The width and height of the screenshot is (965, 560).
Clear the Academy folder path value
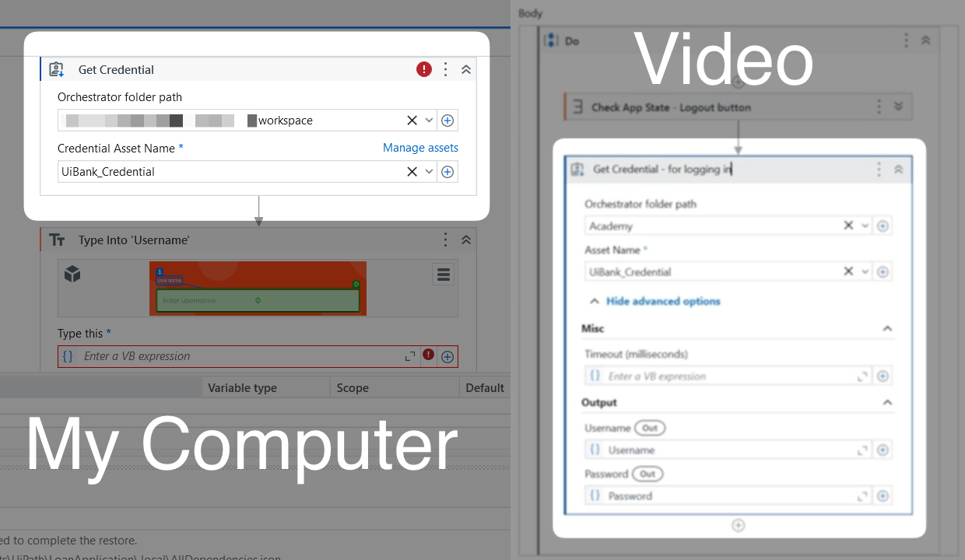coord(848,226)
